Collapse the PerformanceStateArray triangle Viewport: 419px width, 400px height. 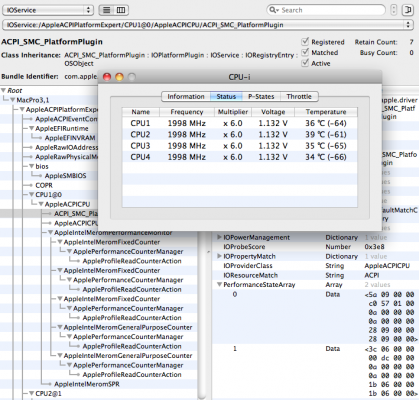219,285
